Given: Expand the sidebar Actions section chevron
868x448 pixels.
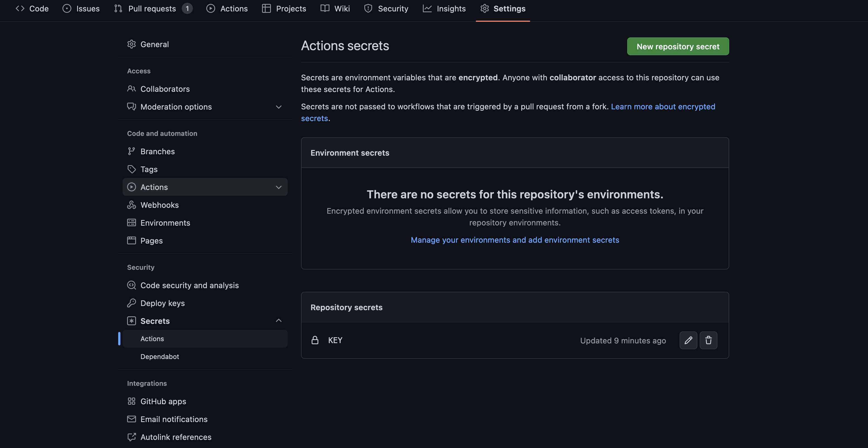Looking at the screenshot, I should click(279, 187).
